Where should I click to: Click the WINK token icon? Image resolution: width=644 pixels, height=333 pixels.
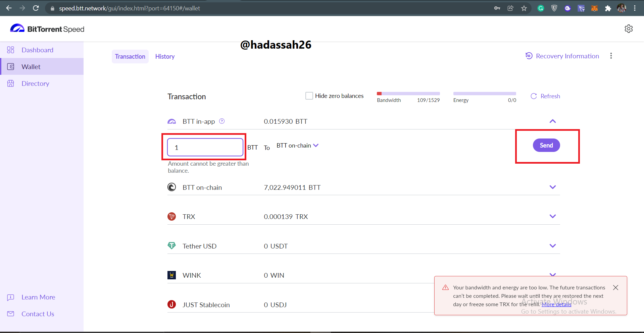click(x=171, y=275)
